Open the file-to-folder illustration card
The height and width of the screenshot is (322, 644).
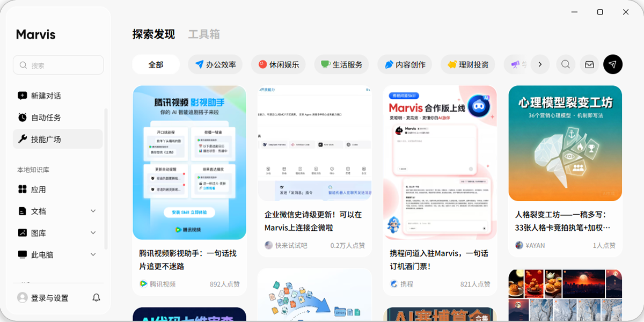pos(314,295)
